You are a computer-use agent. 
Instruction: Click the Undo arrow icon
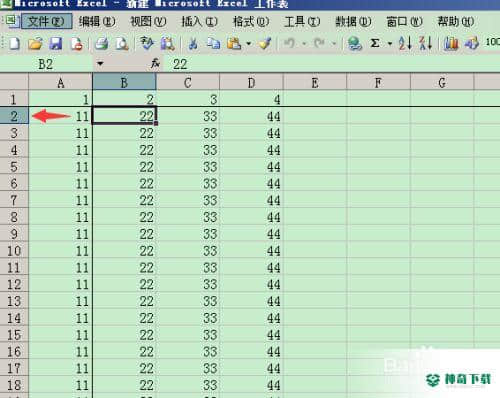(289, 44)
